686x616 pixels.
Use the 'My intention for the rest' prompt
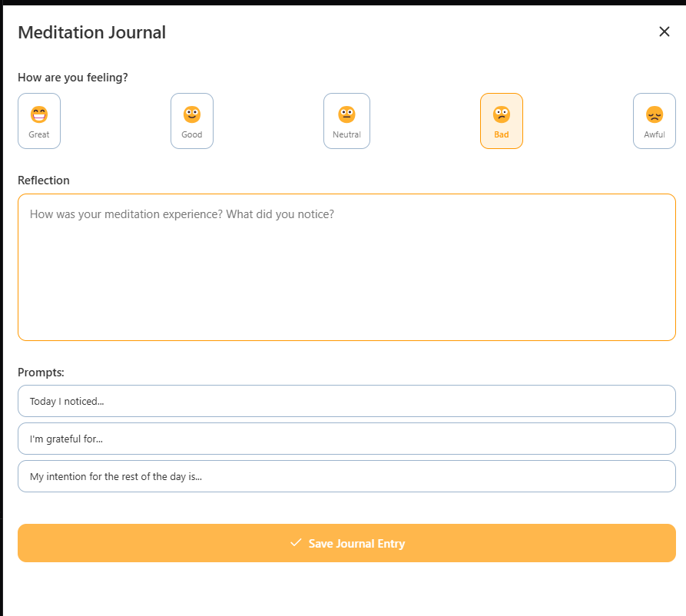pos(347,476)
